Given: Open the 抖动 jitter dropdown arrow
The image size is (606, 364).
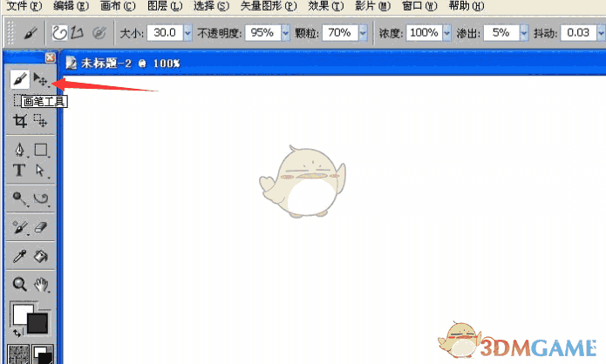Looking at the screenshot, I should coord(601,33).
